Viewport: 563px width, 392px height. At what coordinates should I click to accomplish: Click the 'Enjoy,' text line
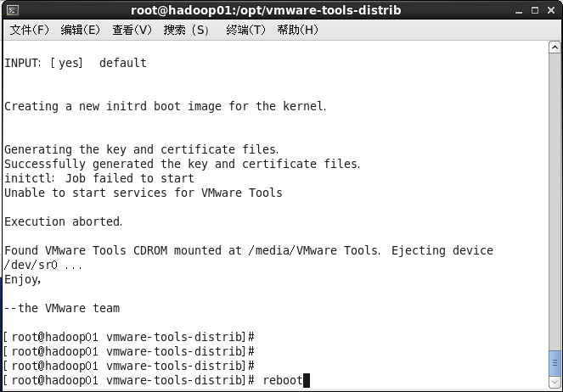pyautogui.click(x=23, y=280)
